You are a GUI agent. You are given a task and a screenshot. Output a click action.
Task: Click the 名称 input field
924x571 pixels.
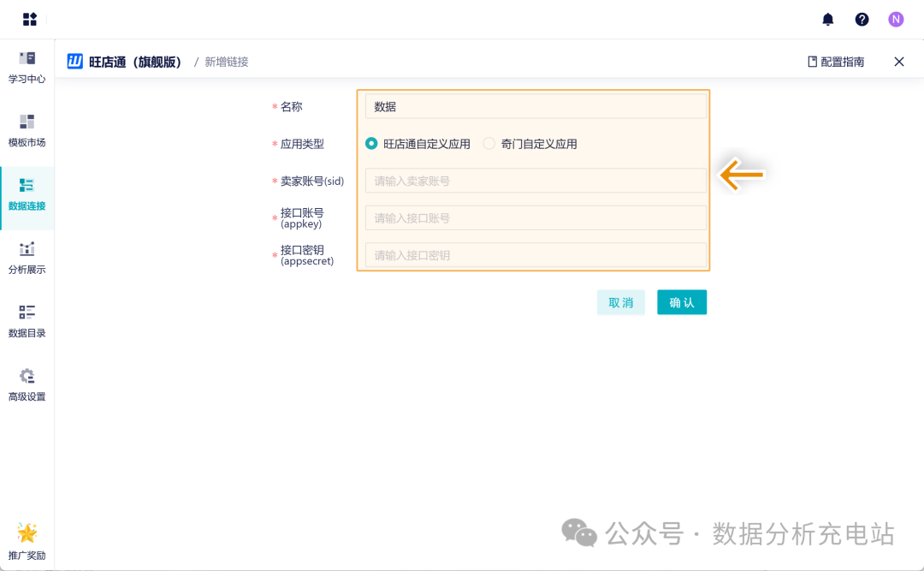(536, 107)
